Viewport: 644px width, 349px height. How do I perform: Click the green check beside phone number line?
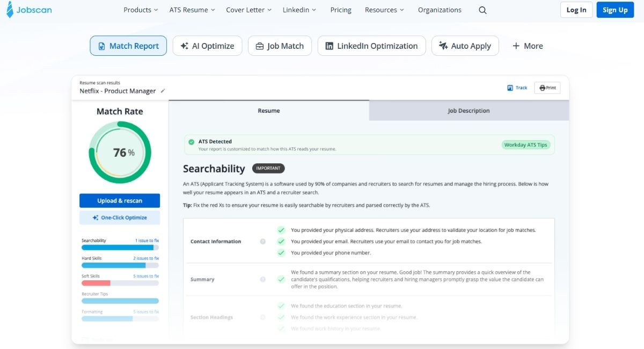coord(281,252)
